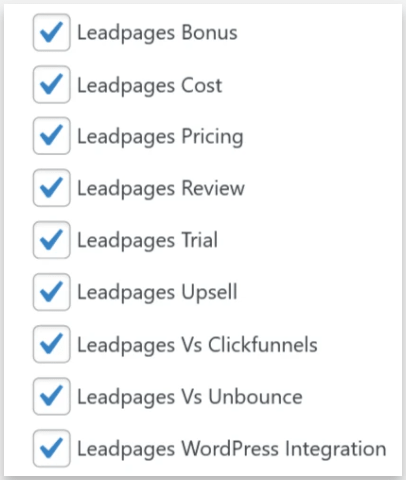Toggle the Leadpages Trial checkbox
The height and width of the screenshot is (480, 406).
51,240
